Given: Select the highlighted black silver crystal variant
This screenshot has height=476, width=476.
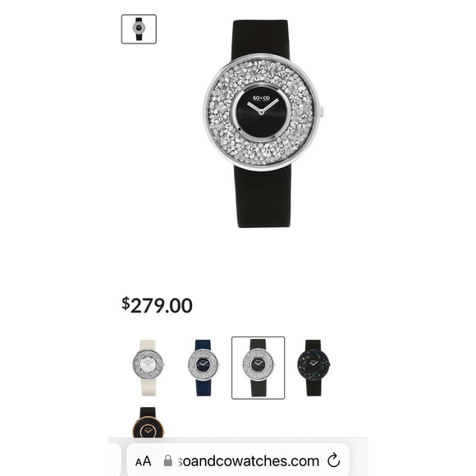Looking at the screenshot, I should 258,368.
